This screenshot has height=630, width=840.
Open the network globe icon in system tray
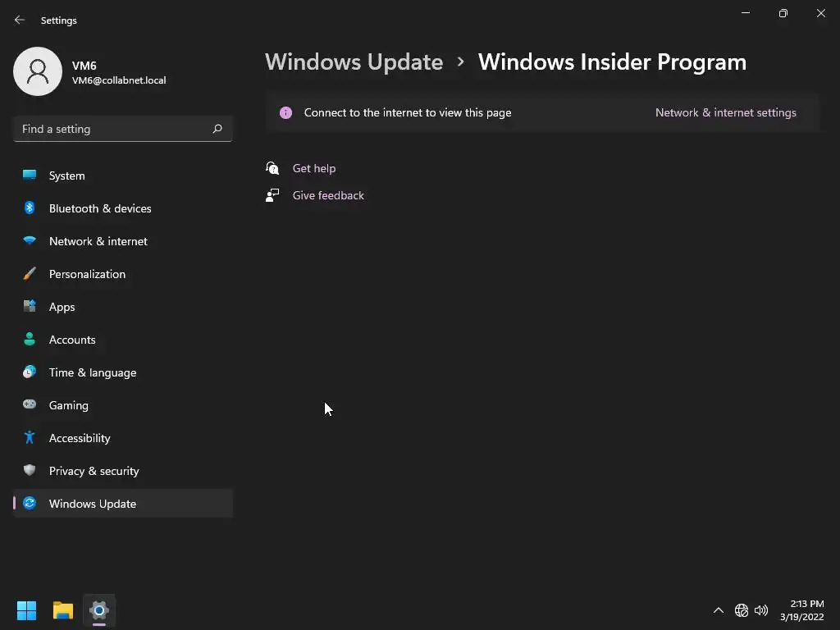click(x=742, y=610)
